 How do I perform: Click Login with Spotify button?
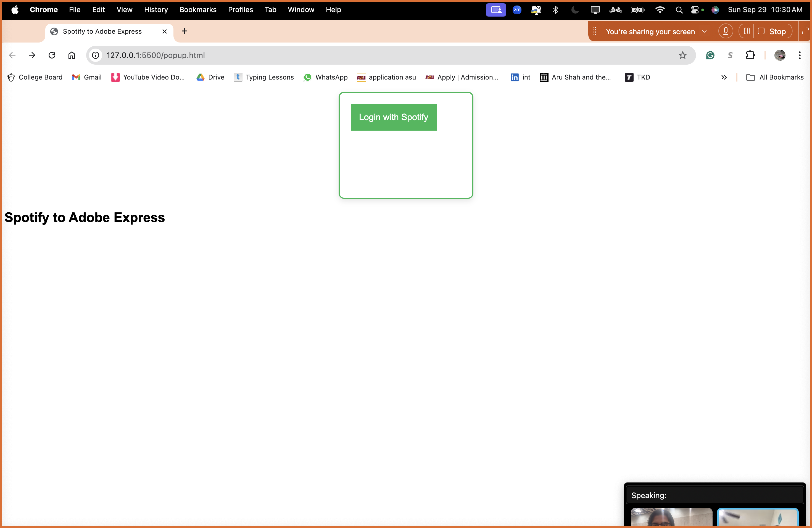click(393, 117)
